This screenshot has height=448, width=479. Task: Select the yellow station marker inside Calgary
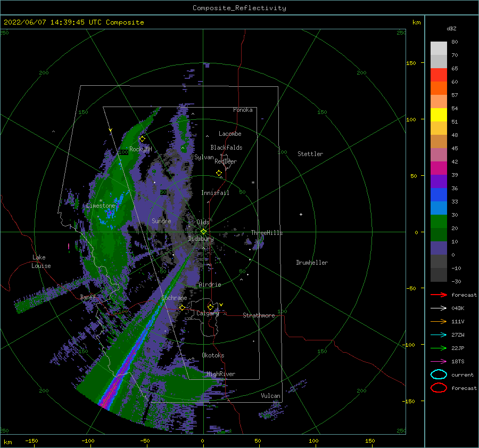pyautogui.click(x=210, y=307)
